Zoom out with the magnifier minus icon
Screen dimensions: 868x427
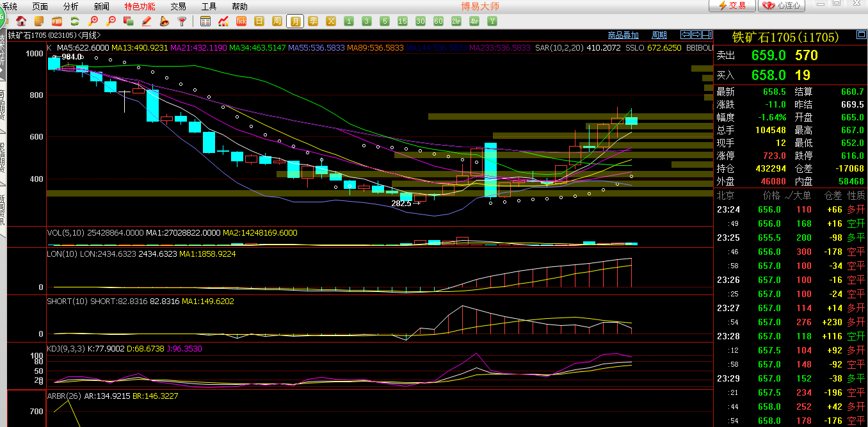coord(111,21)
